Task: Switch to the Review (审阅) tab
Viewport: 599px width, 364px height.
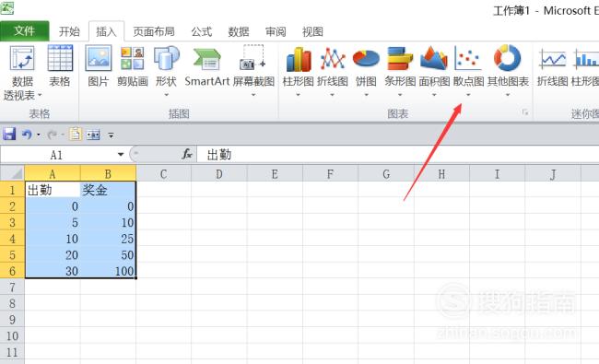Action: click(276, 31)
